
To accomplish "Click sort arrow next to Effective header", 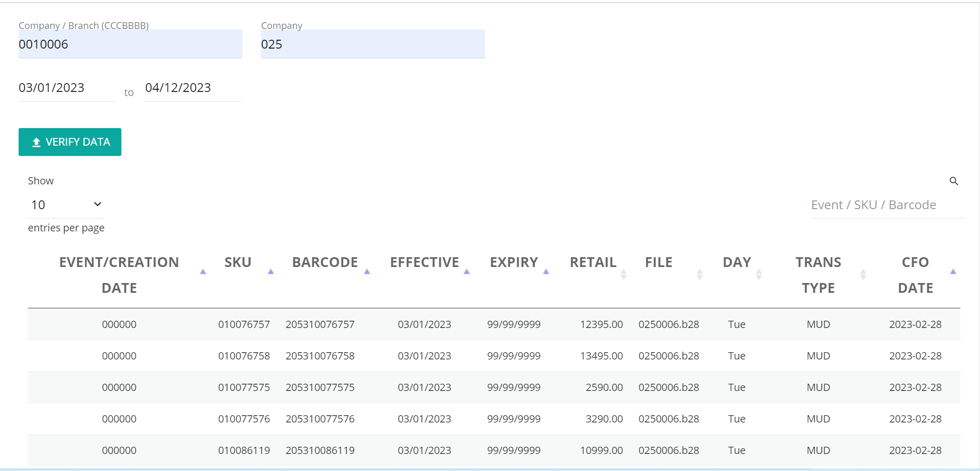I will (x=466, y=272).
